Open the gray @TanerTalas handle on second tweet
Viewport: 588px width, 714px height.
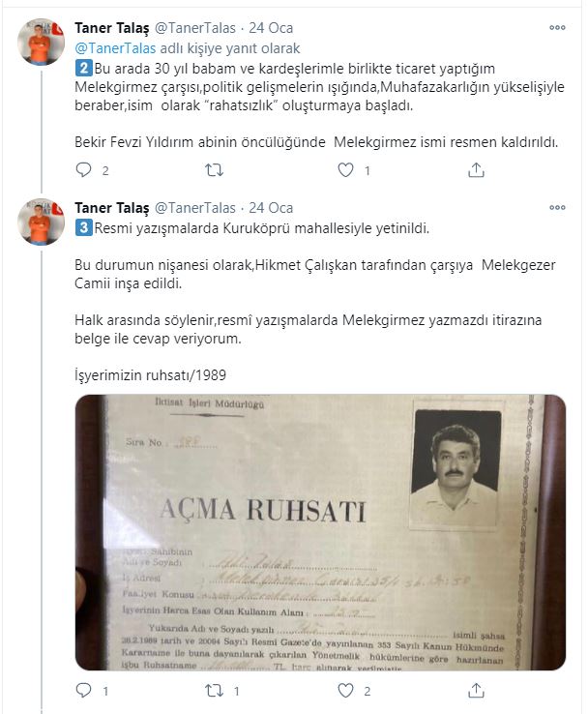coord(195,208)
